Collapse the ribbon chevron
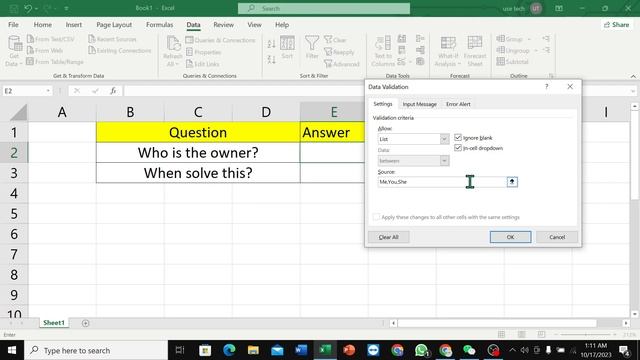This screenshot has width=640, height=360. 633,76
